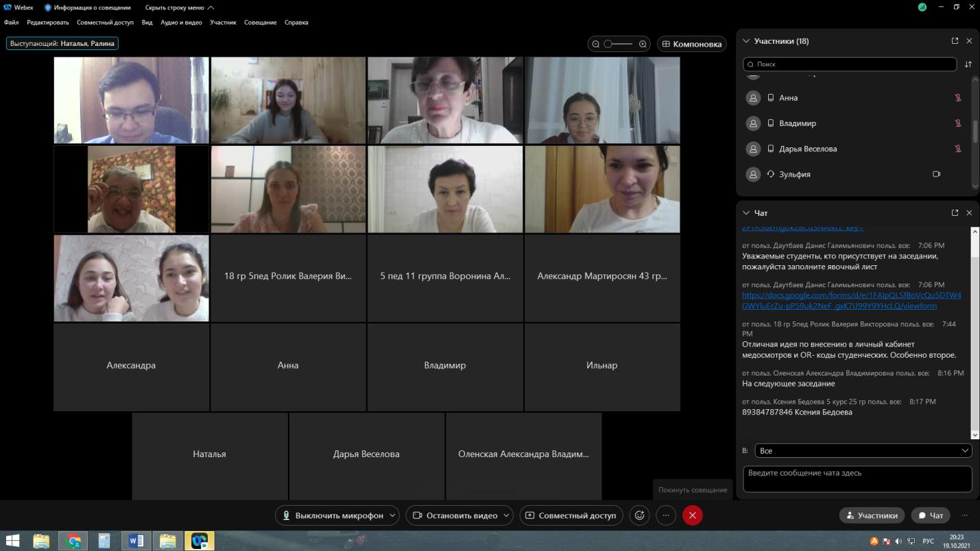Click the red leave meeting button
Screen dimensions: 980x551
tap(693, 515)
